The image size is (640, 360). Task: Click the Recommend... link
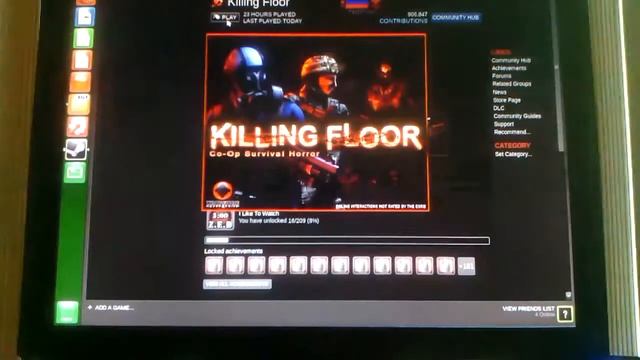[x=512, y=132]
